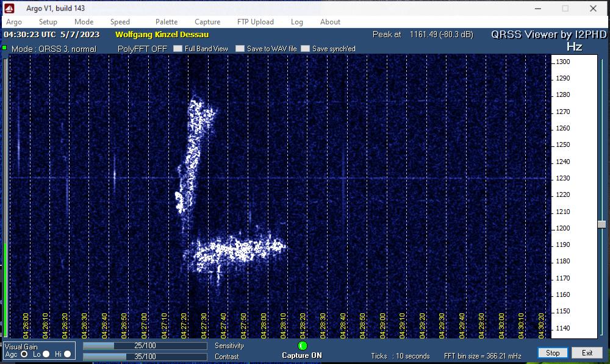Click the QRSS Viewer by I2PHD title
The image size is (610, 364).
(x=548, y=35)
